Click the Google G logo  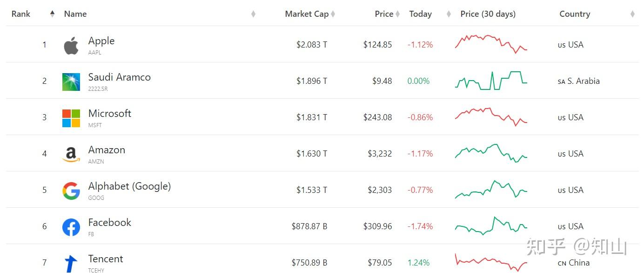[x=71, y=191]
